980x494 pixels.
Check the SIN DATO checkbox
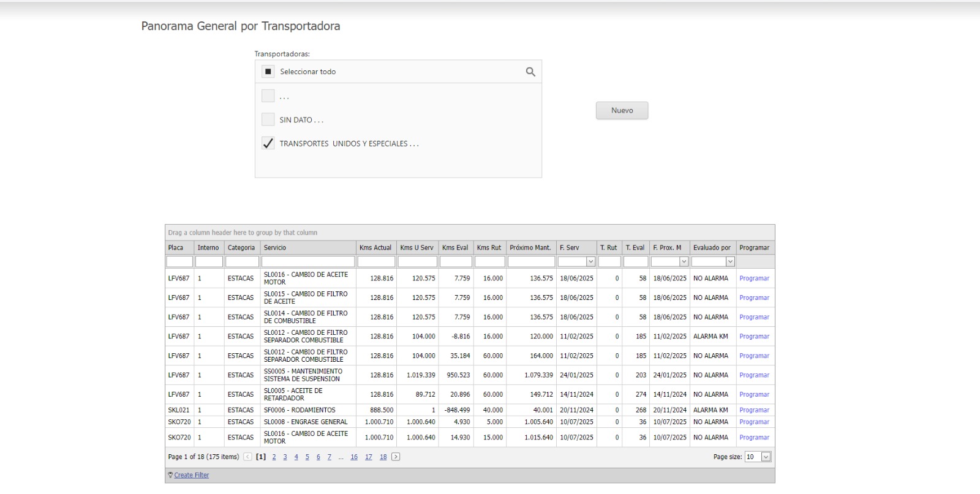pyautogui.click(x=268, y=119)
